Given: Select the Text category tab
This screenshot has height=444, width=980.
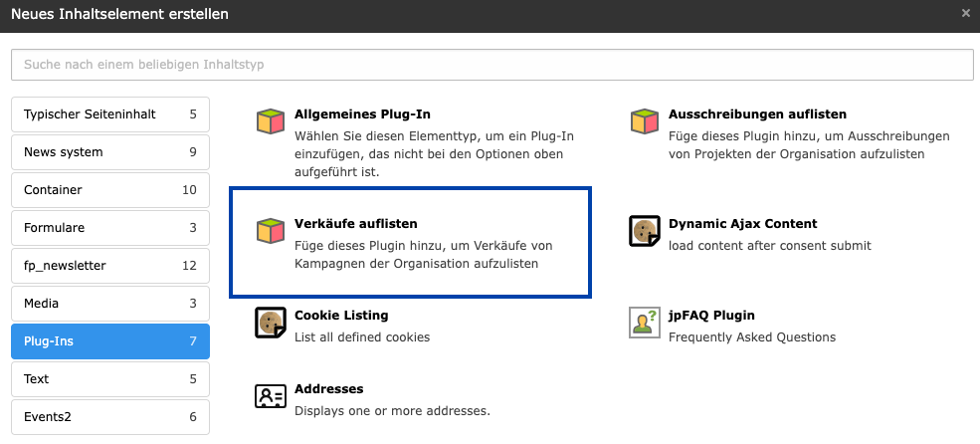Looking at the screenshot, I should (x=110, y=379).
